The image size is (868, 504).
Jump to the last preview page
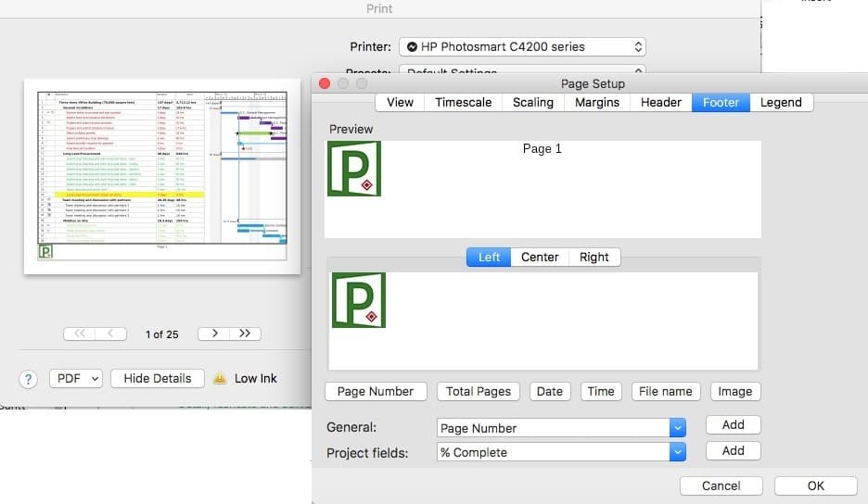pos(245,334)
